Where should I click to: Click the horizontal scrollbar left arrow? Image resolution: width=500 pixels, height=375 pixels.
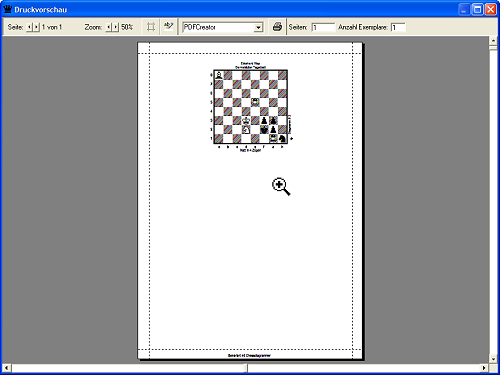coord(7,368)
